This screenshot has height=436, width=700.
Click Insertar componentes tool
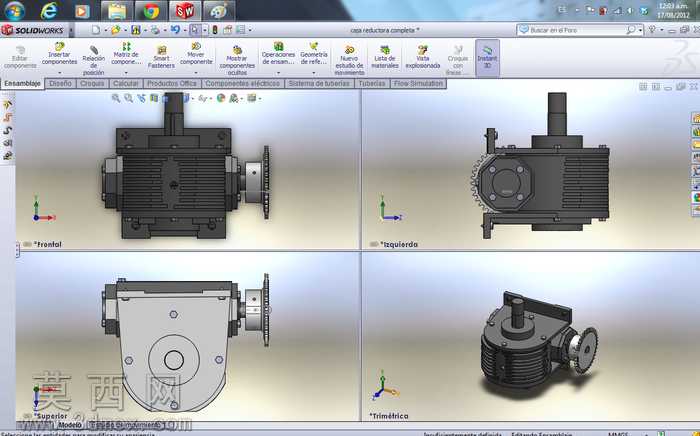click(59, 54)
